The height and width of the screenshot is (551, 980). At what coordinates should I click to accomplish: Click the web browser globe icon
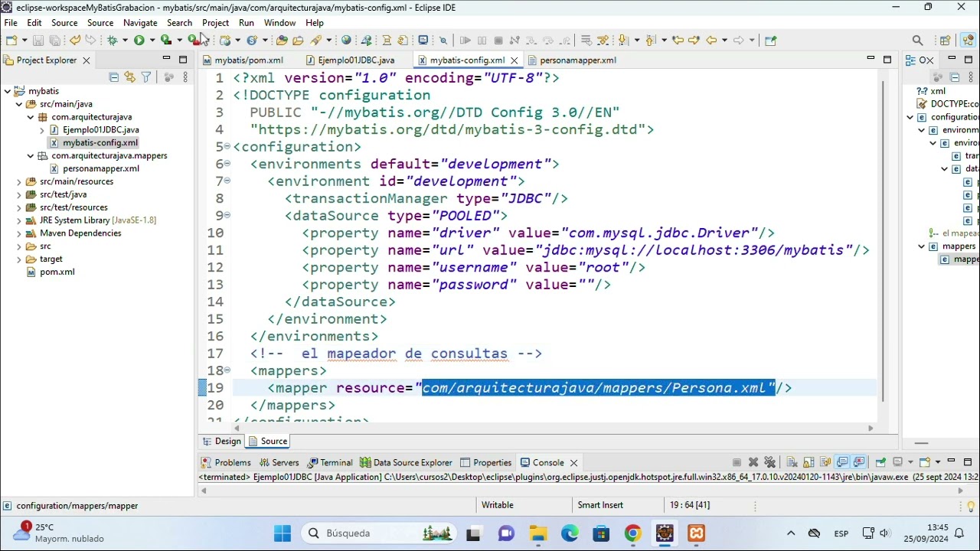click(x=346, y=40)
